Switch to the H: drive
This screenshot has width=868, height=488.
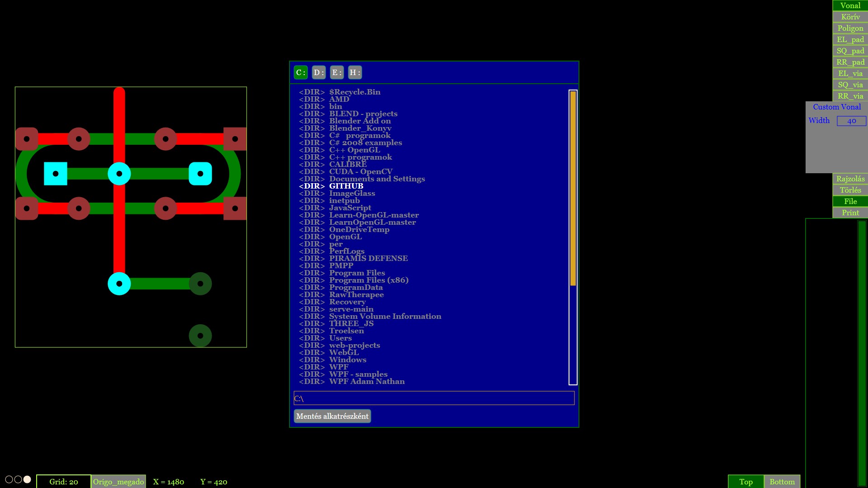[355, 72]
